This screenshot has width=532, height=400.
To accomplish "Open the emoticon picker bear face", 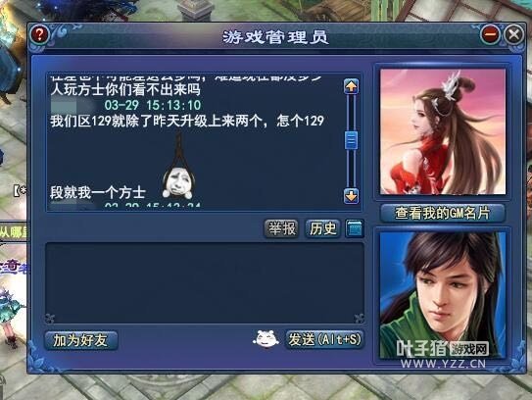I will coord(266,339).
